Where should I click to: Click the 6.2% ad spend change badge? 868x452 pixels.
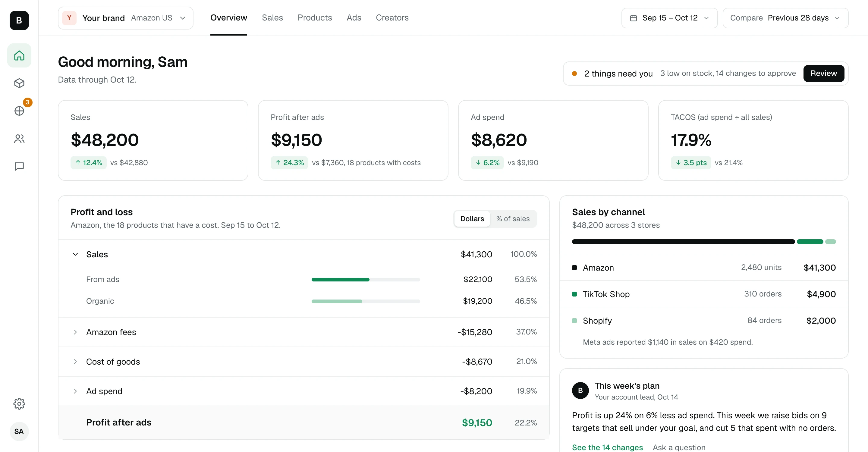(487, 163)
